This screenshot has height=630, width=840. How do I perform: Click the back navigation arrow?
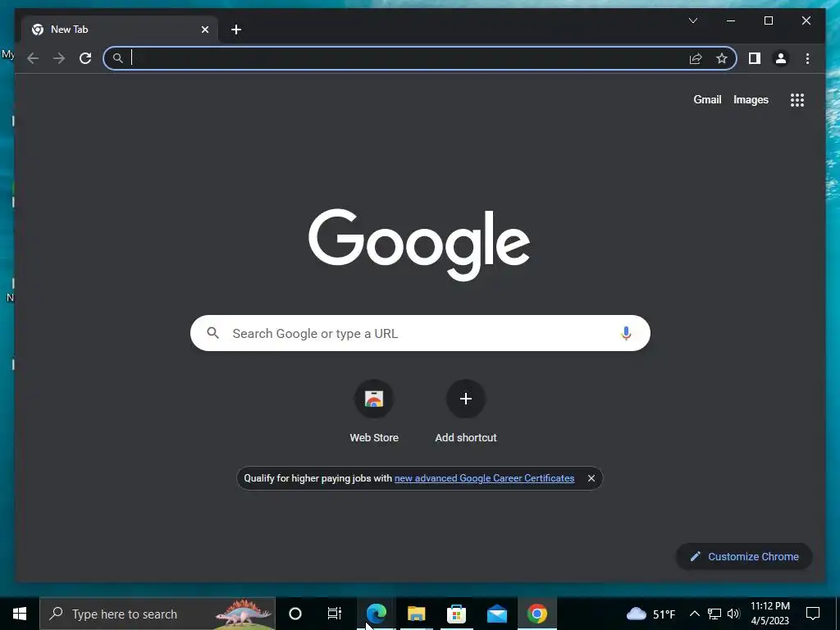click(33, 58)
